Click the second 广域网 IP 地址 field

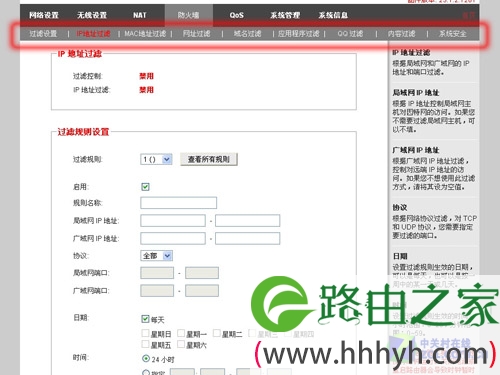click(x=247, y=239)
